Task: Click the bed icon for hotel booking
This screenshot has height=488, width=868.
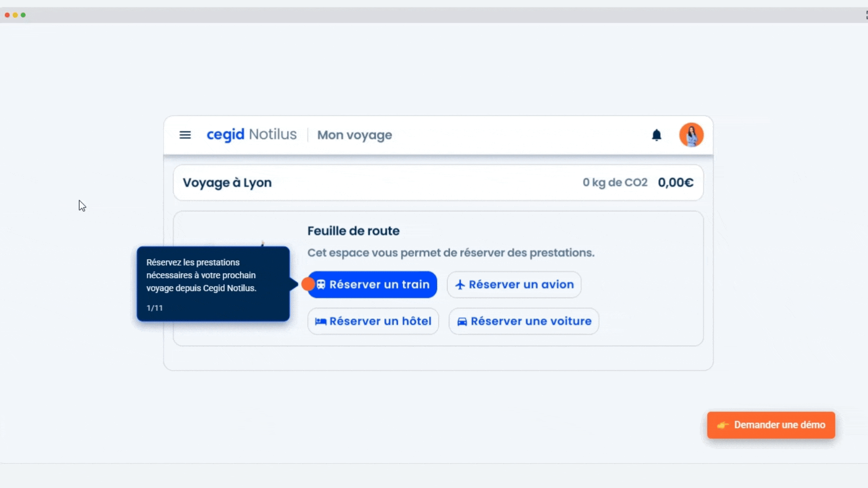Action: point(321,321)
